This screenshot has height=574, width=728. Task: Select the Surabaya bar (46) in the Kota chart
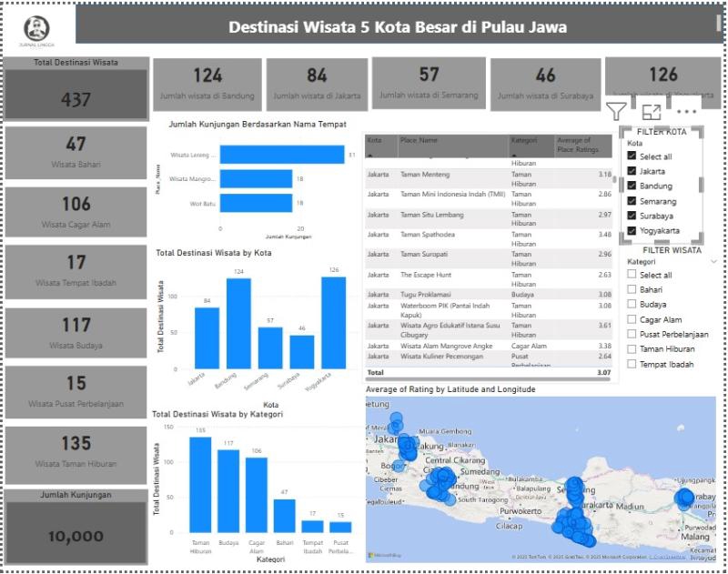click(x=302, y=352)
